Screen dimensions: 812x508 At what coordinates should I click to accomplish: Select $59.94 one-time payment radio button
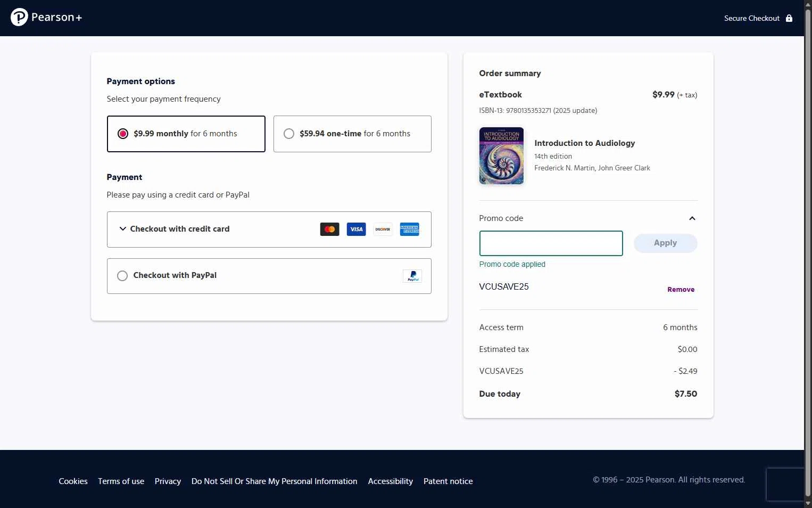(289, 134)
